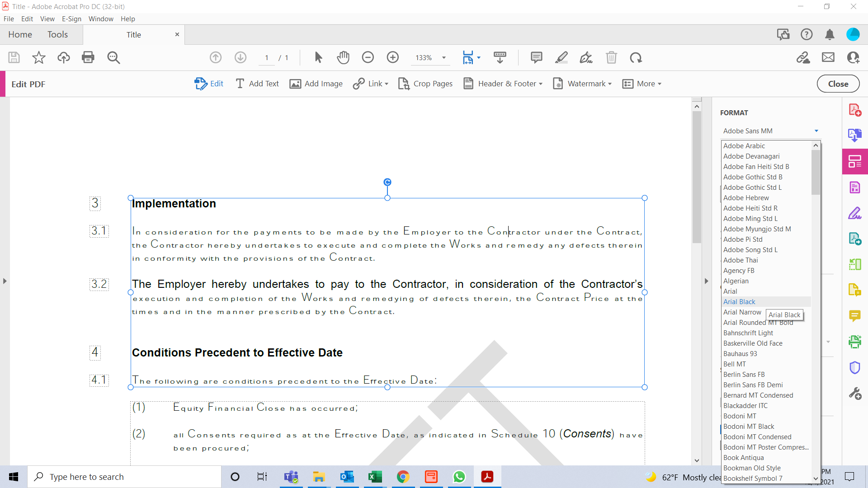Select Arial Narrow from the font list
Screen dimensions: 868x488
pos(742,312)
